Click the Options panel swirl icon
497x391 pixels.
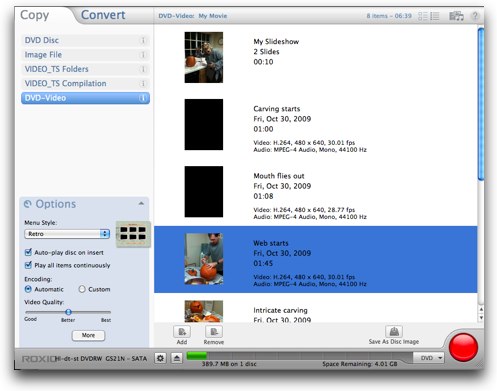pos(28,204)
